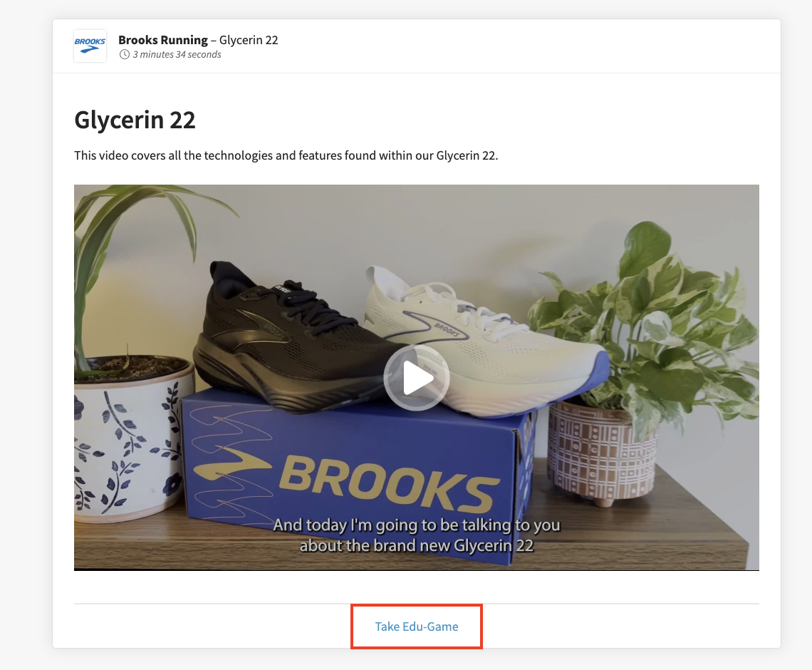Click the Brooks logo icon in header
The image size is (812, 670).
coord(90,46)
